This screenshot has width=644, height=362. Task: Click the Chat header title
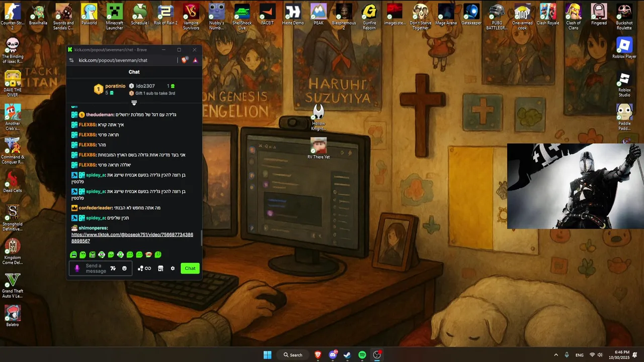coord(134,72)
